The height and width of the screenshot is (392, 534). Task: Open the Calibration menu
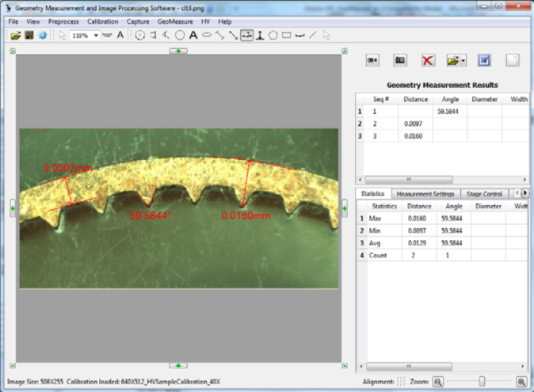(102, 21)
